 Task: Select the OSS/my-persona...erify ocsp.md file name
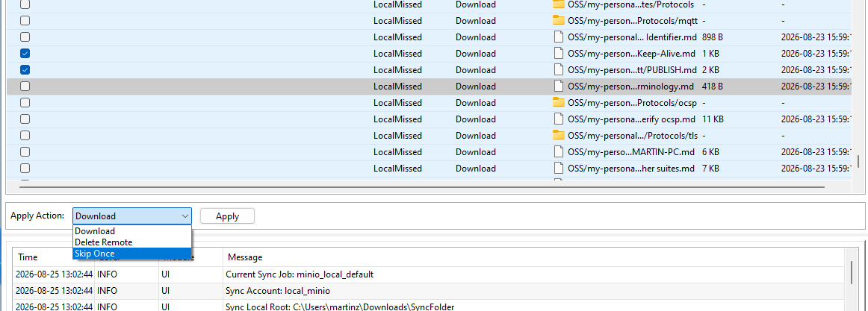tap(632, 119)
